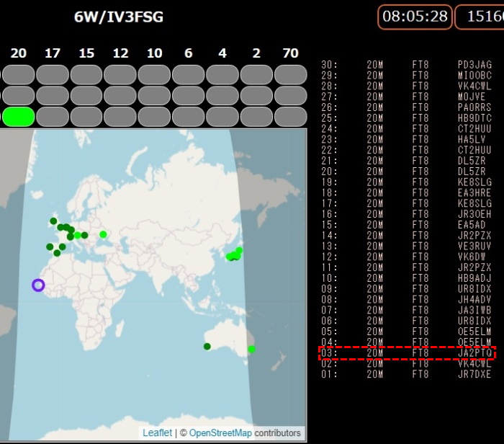Select the band 12 column header
504x444 pixels.
(120, 53)
